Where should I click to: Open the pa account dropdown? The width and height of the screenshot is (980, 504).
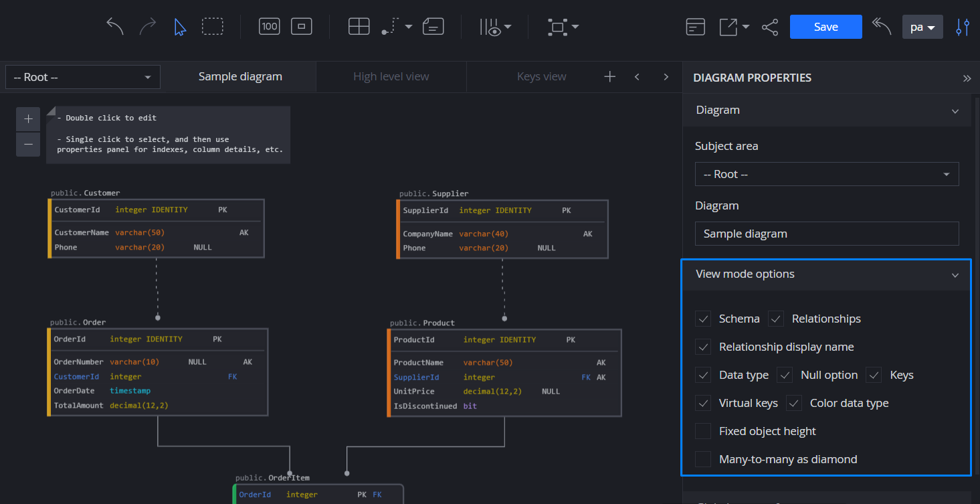tap(922, 27)
